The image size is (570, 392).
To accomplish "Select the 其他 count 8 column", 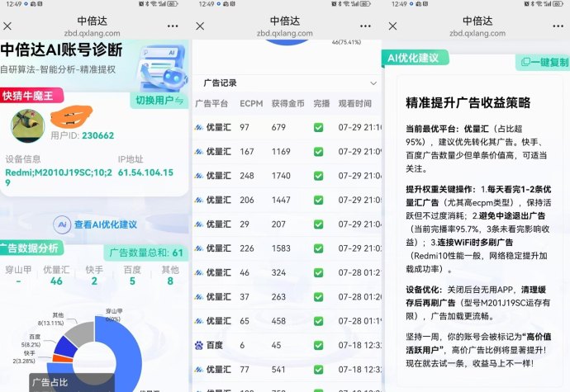I will 170,275.
